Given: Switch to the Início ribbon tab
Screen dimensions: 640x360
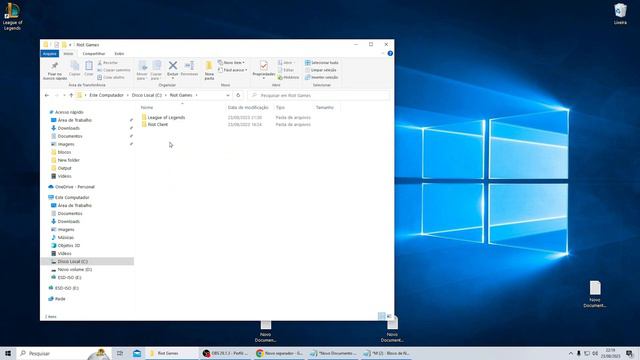Looking at the screenshot, I should click(68, 54).
